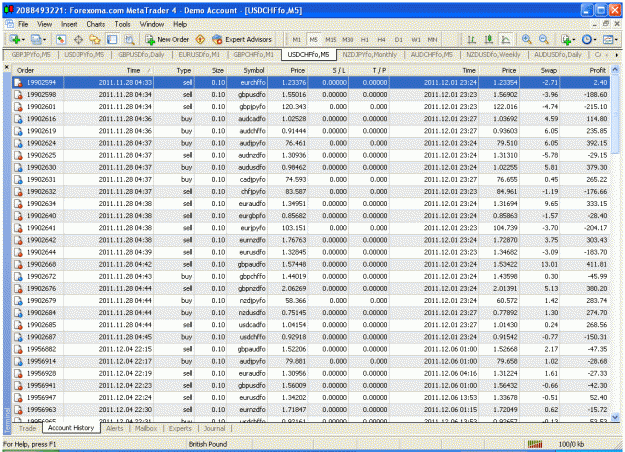The image size is (625, 452).
Task: Open the Insert menu
Action: pyautogui.click(x=69, y=24)
